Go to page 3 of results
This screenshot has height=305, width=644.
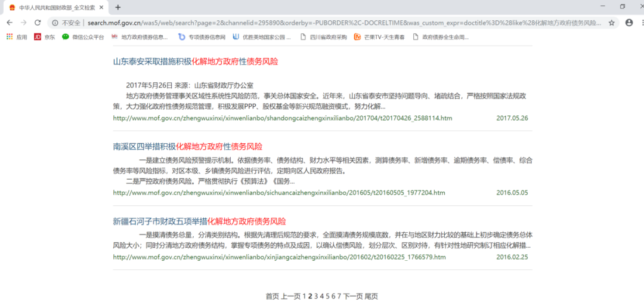click(x=316, y=296)
